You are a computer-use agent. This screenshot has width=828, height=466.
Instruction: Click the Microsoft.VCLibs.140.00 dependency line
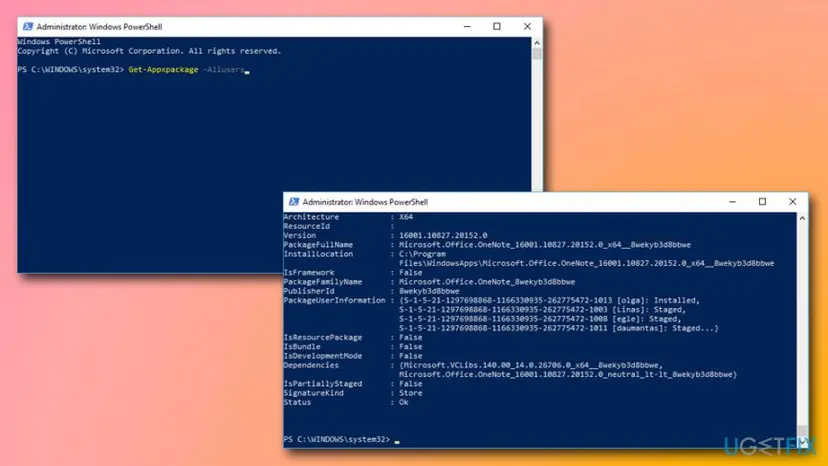[531, 365]
